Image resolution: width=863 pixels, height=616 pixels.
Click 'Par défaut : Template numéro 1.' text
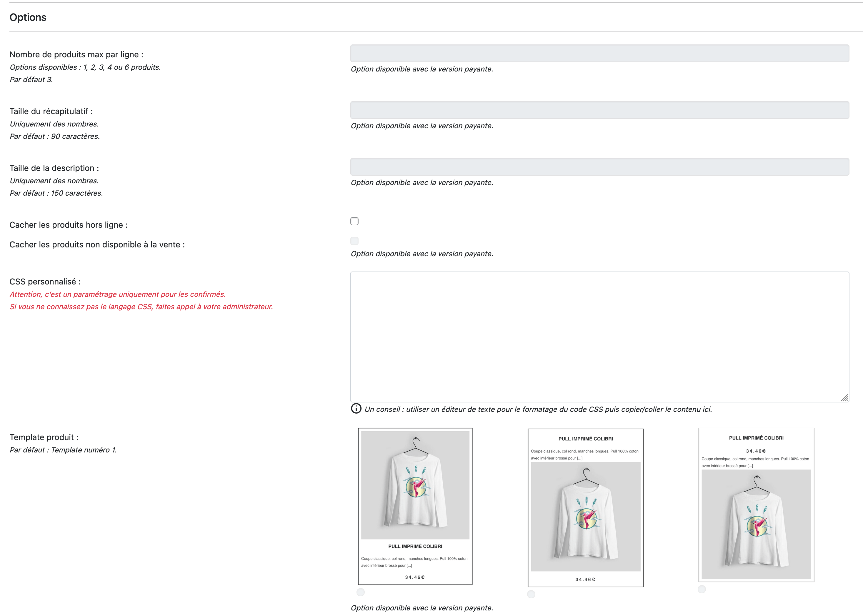point(63,450)
